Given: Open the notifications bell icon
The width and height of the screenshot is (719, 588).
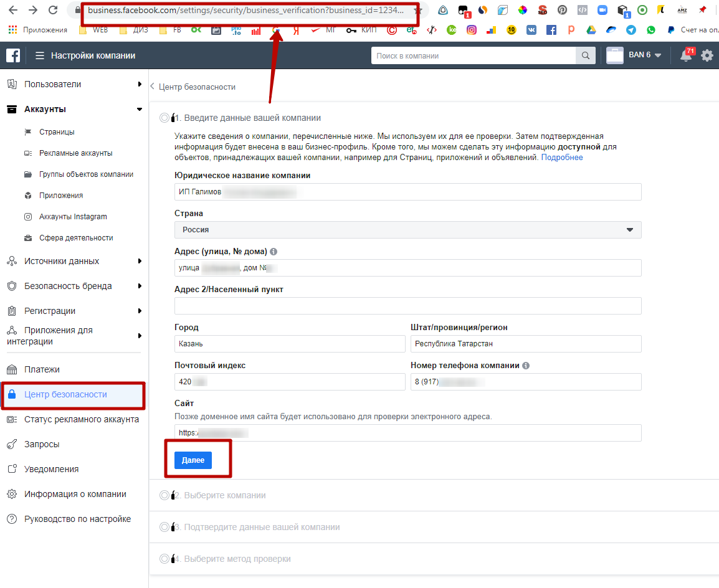Looking at the screenshot, I should pos(686,55).
